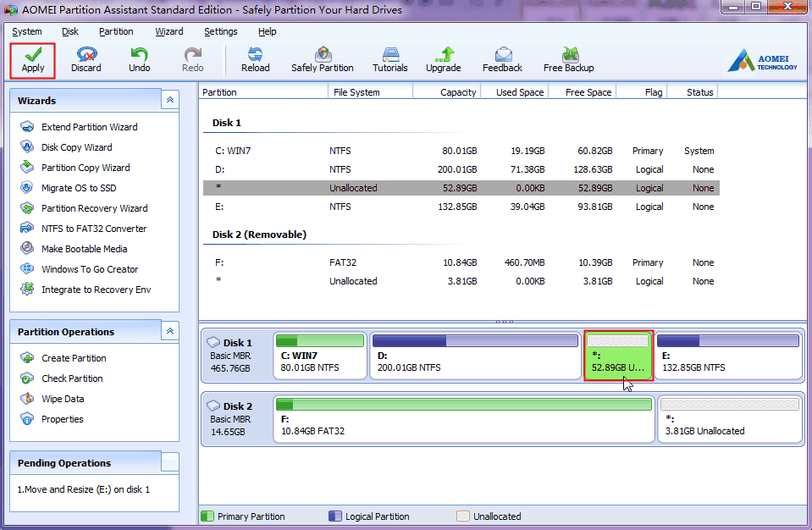812x530 pixels.
Task: Select the C: WIN7 partition row
Action: (x=461, y=151)
